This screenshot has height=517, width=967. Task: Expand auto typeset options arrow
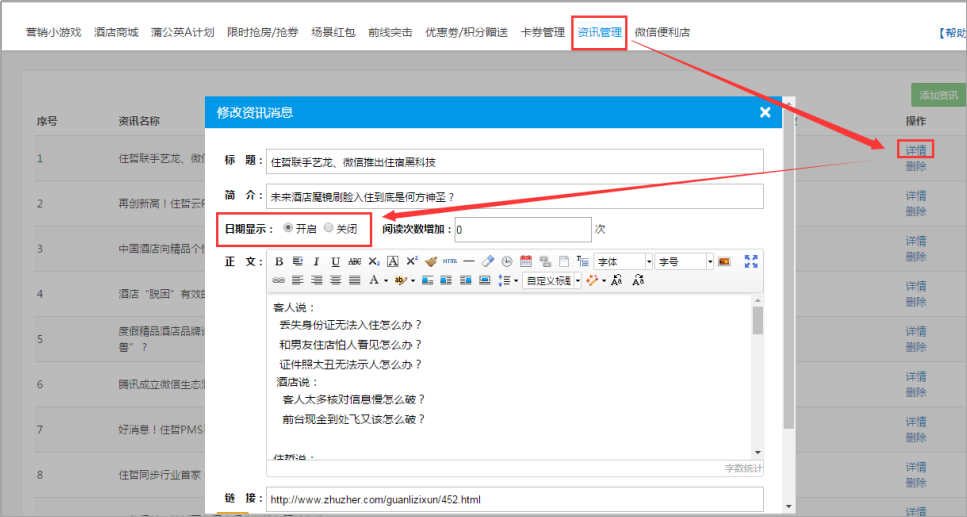(604, 281)
